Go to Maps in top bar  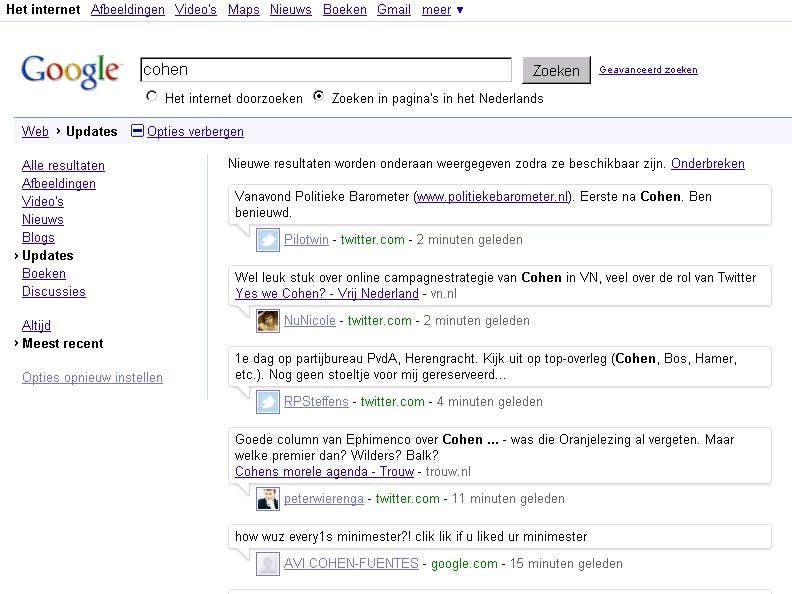click(243, 10)
